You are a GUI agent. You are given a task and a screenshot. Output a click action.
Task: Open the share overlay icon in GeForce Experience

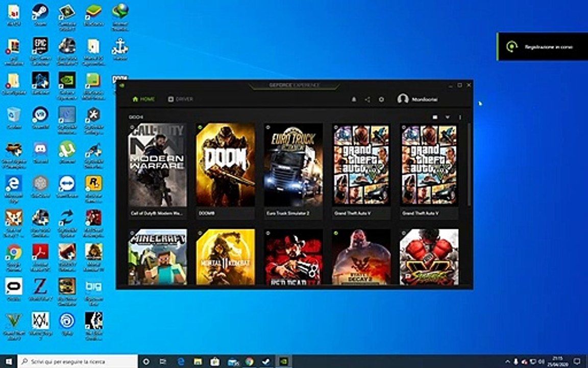[x=367, y=100]
